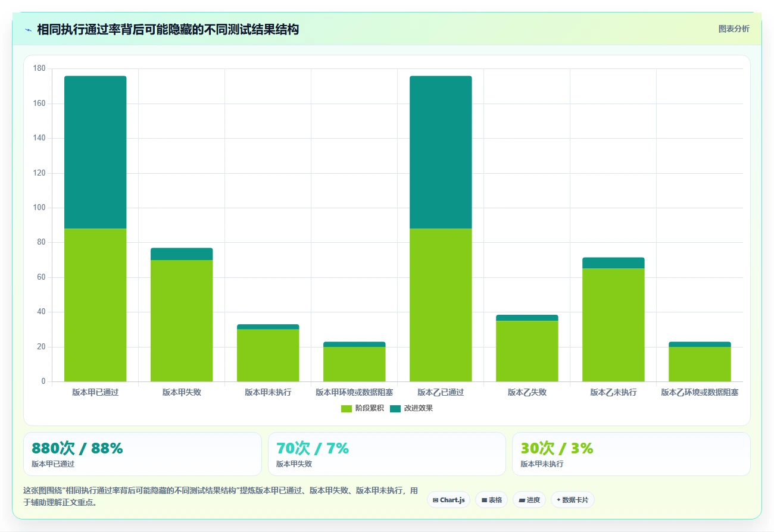
Task: Open the 图表分析 label in header
Action: pos(734,29)
